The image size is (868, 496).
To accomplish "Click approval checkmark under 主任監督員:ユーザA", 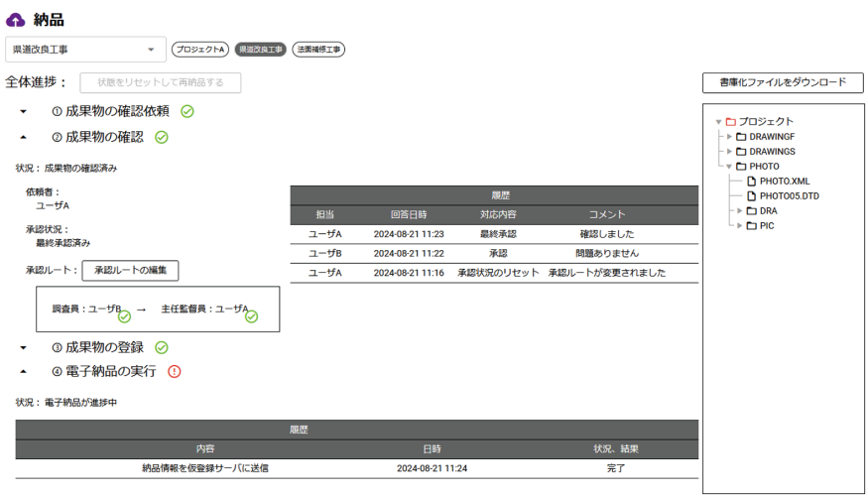I will (x=252, y=316).
